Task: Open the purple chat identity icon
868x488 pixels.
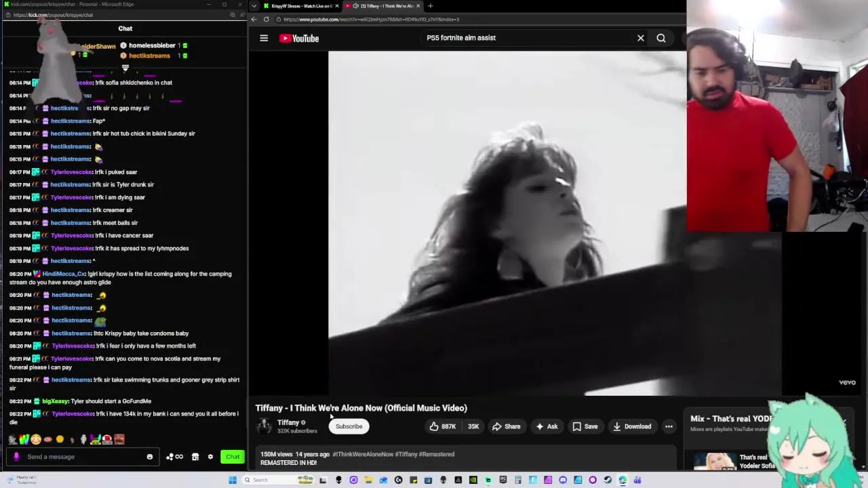Action: pos(17,457)
